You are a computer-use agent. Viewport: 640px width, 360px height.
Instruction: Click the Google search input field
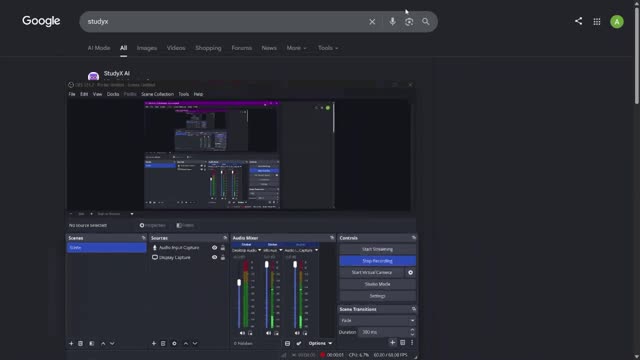click(224, 22)
